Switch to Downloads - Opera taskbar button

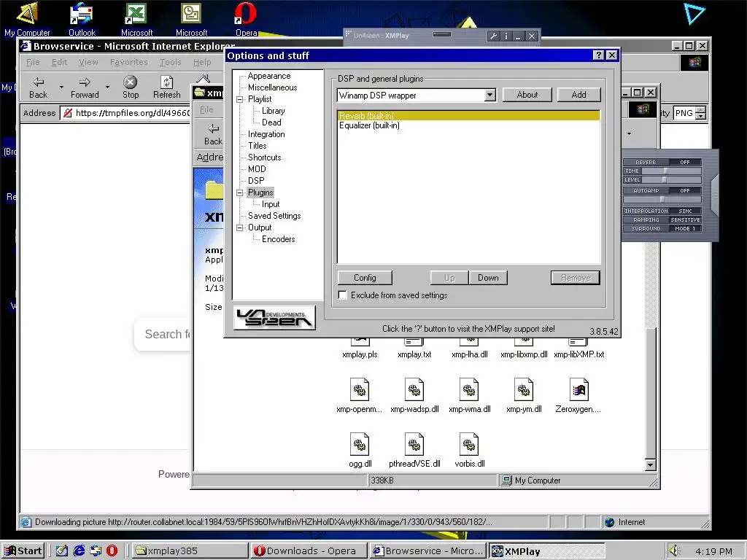pos(309,551)
